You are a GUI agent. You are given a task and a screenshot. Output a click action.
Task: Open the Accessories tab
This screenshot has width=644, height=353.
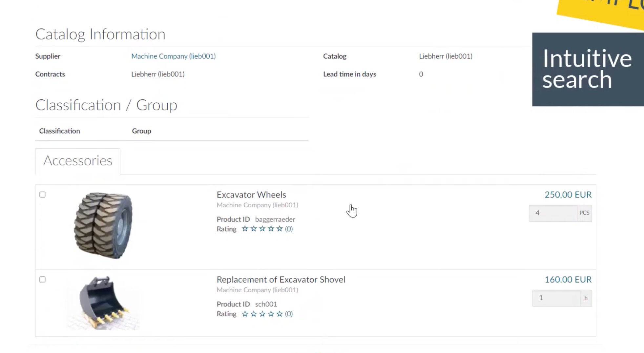click(78, 161)
